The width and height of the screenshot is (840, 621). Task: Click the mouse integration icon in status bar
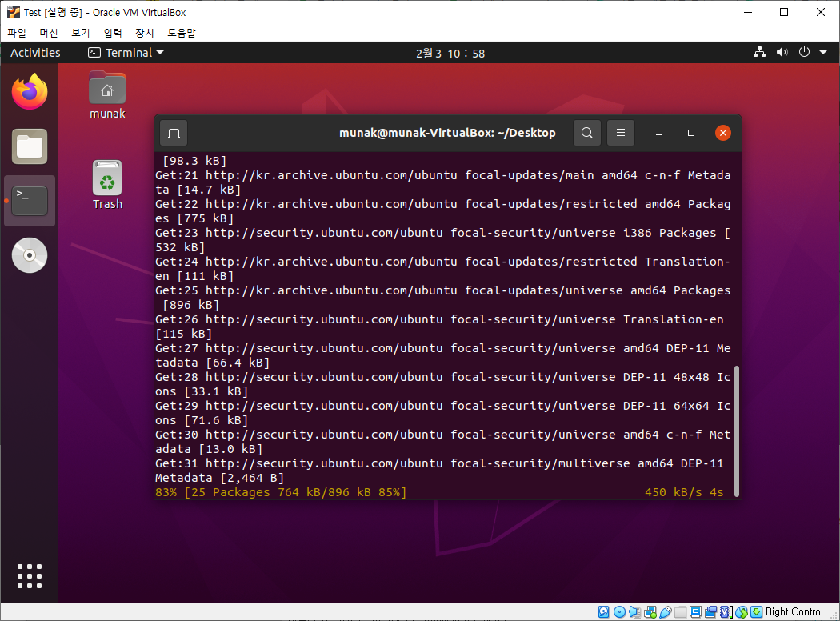(x=742, y=612)
